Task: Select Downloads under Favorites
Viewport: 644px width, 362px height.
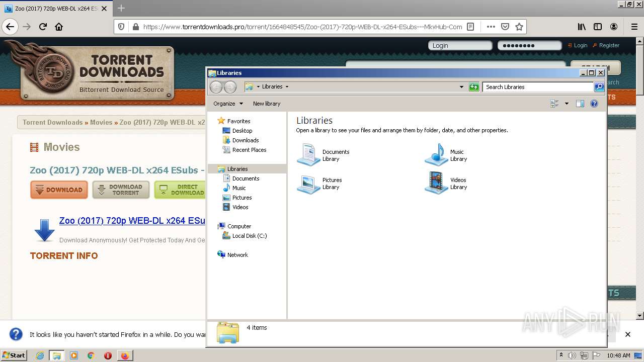Action: click(x=246, y=140)
